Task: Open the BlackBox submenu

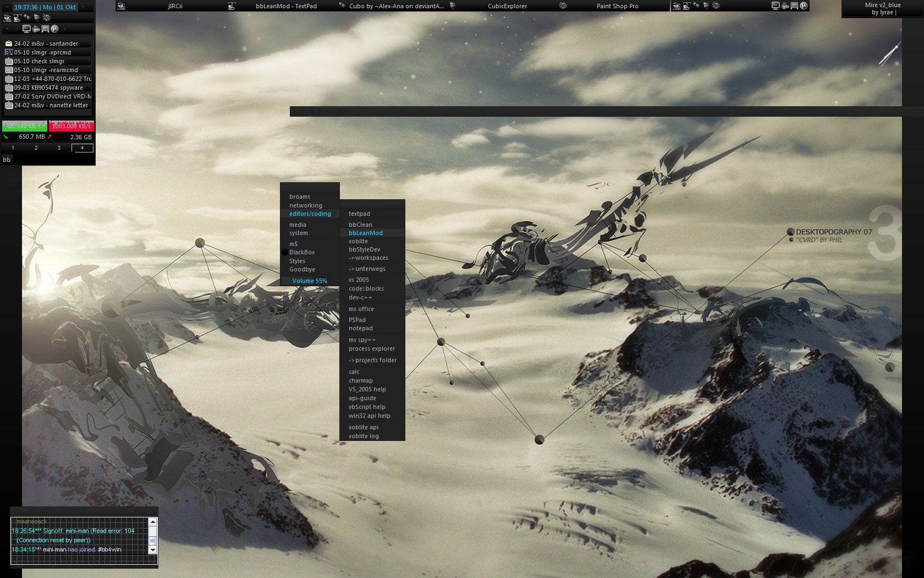Action: [310, 252]
